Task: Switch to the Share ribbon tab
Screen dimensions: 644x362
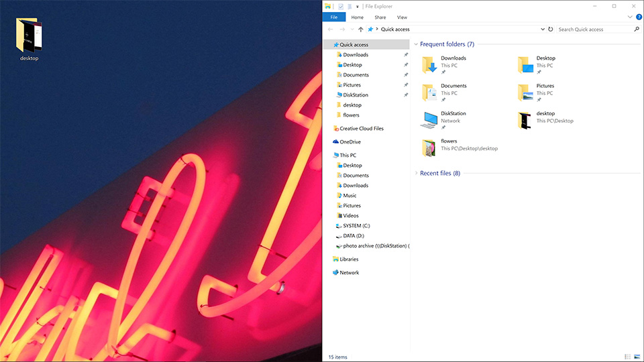Action: coord(380,17)
